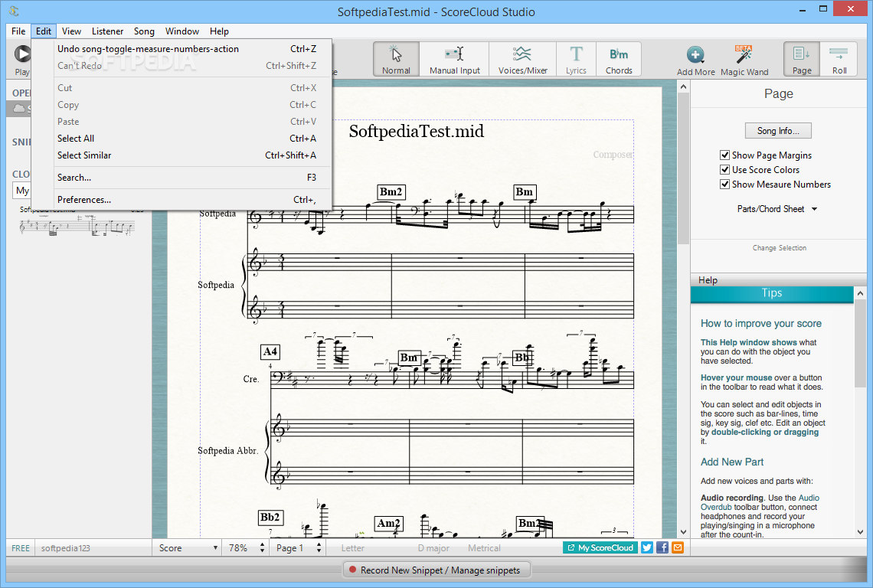Share by email envelope icon
873x588 pixels.
[x=678, y=547]
